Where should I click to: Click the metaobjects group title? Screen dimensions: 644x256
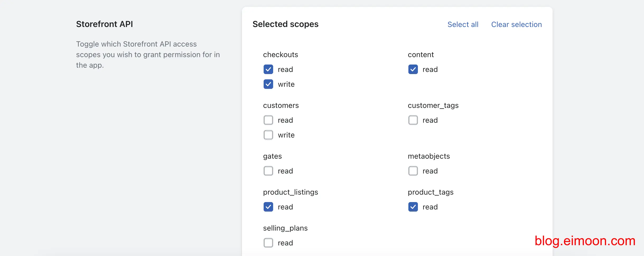428,156
